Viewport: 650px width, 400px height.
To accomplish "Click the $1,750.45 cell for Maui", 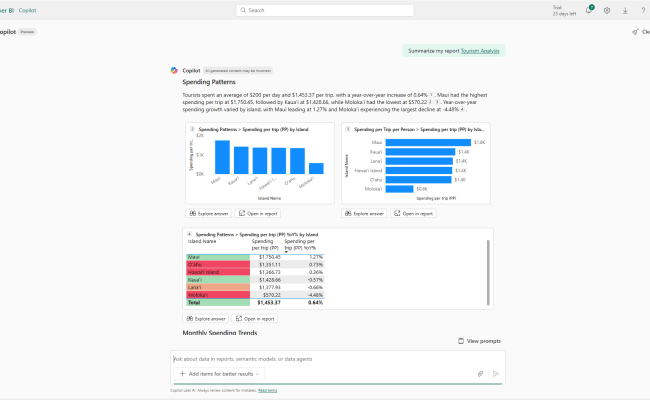I will click(269, 257).
